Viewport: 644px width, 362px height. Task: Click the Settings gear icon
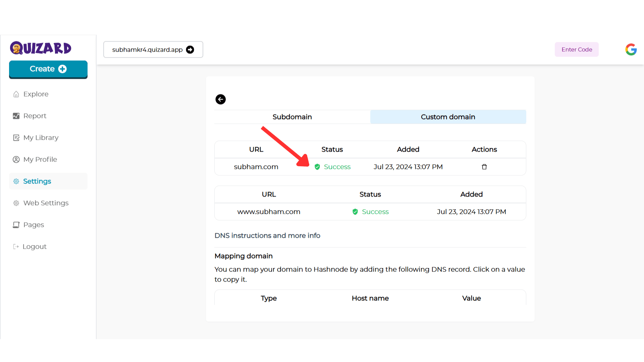16,181
